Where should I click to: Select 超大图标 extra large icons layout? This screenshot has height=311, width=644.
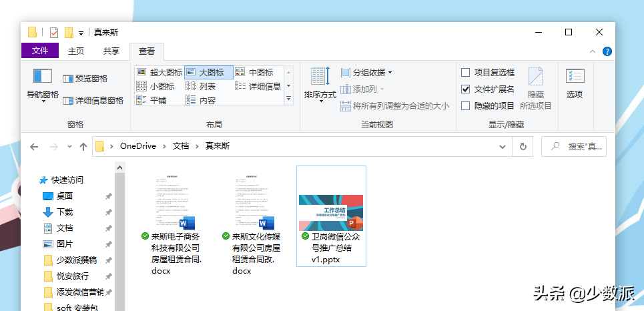click(159, 72)
